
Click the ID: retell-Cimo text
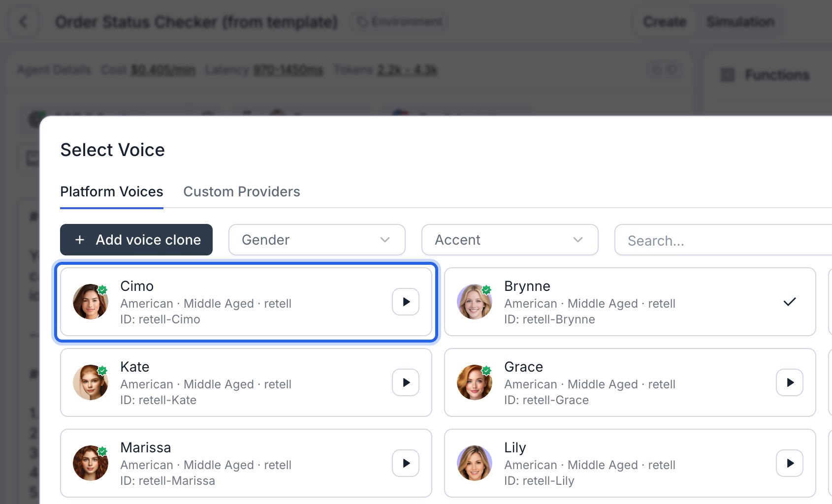(x=160, y=319)
